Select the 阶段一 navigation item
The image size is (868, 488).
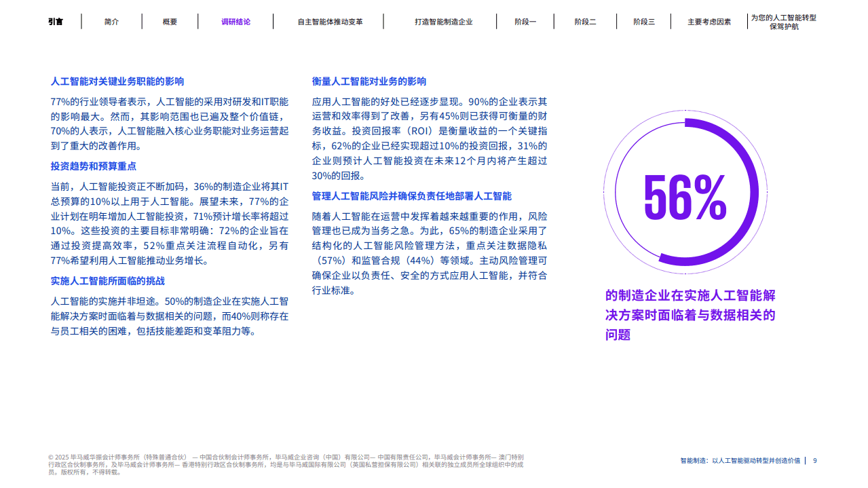[525, 21]
